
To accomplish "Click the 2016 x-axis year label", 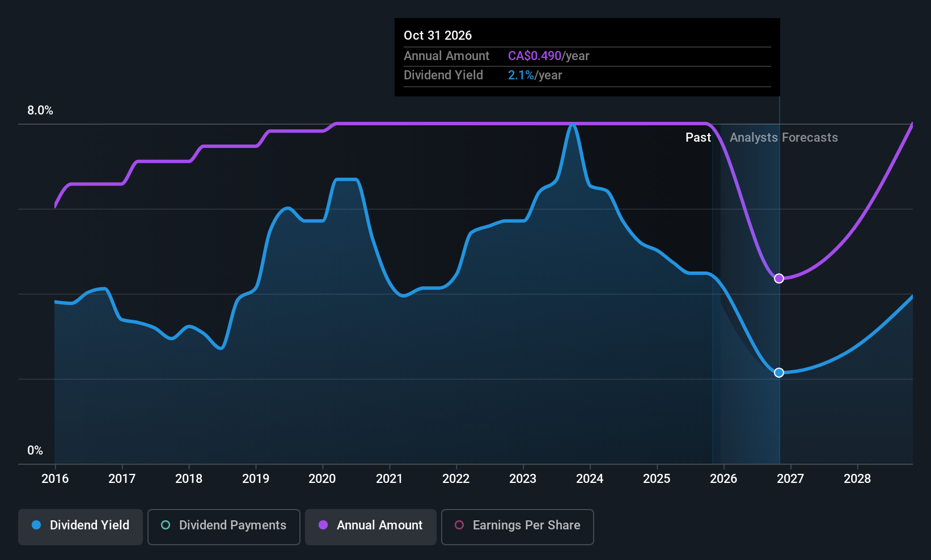I will coord(55,479).
